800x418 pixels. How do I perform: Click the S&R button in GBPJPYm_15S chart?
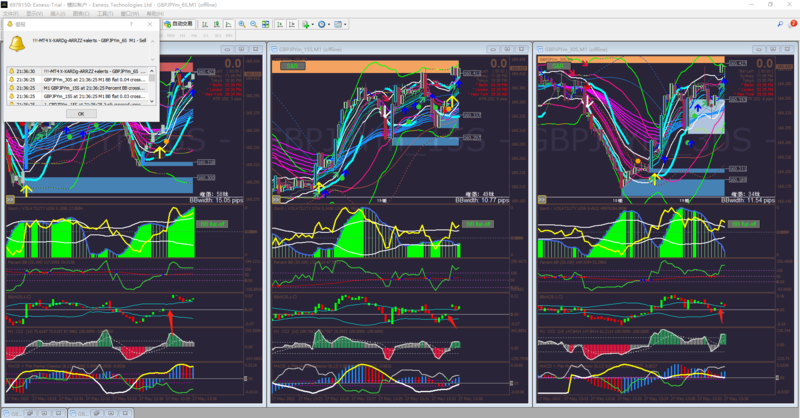(292, 66)
